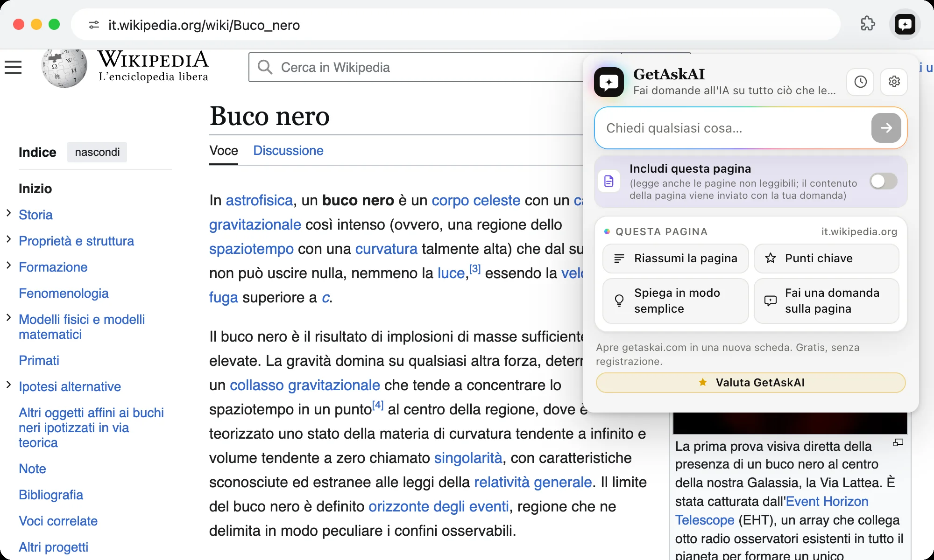Expand Modelli fisici e modelli matematici chevron
This screenshot has height=560, width=934.
[8, 318]
